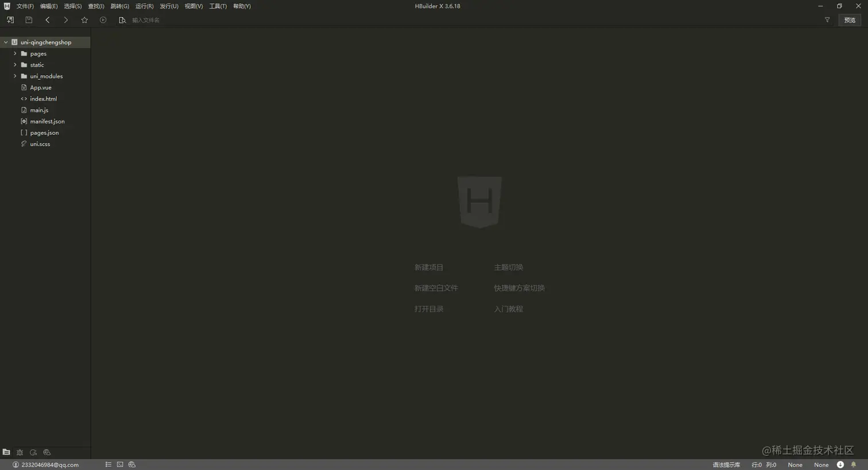Click the filter funnel icon
This screenshot has width=868, height=470.
coord(827,20)
